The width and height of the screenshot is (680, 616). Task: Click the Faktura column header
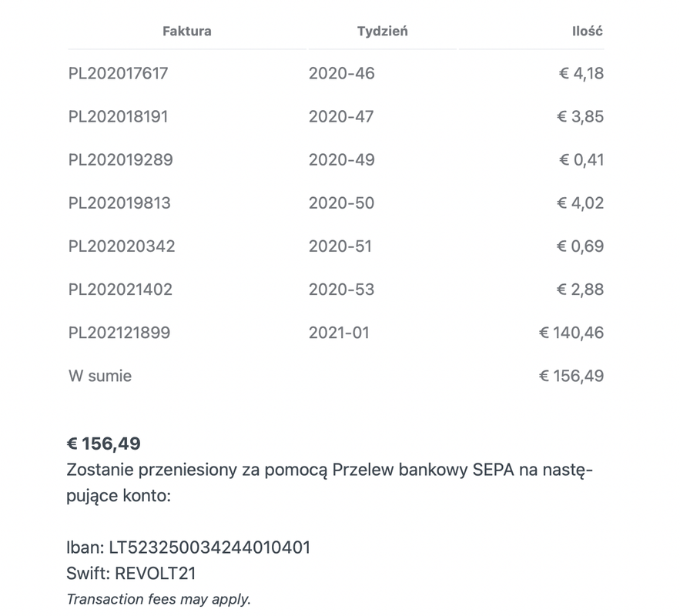pos(187,32)
